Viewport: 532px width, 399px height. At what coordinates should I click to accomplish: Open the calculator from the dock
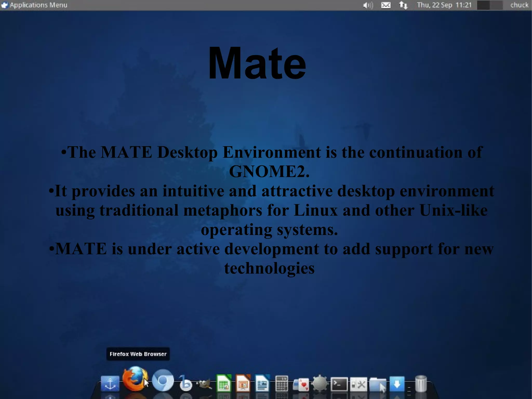[x=281, y=383]
